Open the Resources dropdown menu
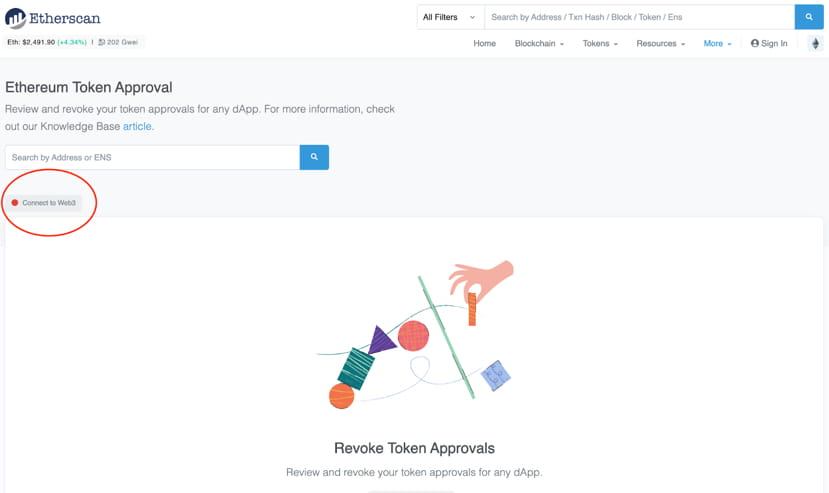Screen dimensions: 829x493 point(660,44)
